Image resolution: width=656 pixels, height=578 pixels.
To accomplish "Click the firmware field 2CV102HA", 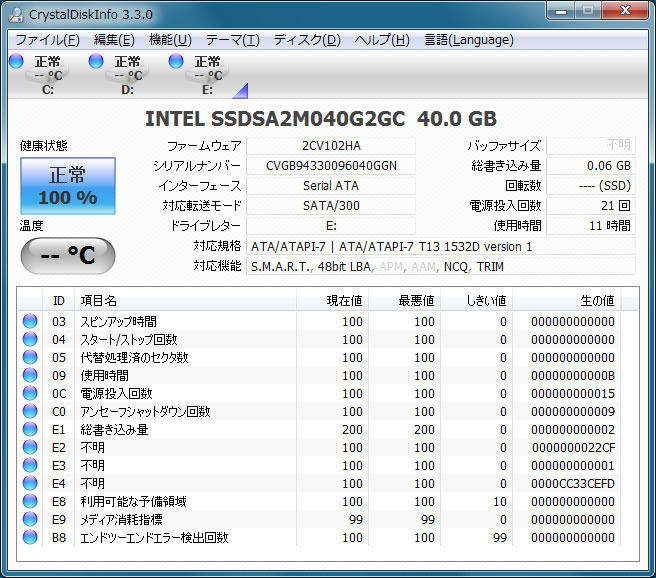I will [x=331, y=146].
